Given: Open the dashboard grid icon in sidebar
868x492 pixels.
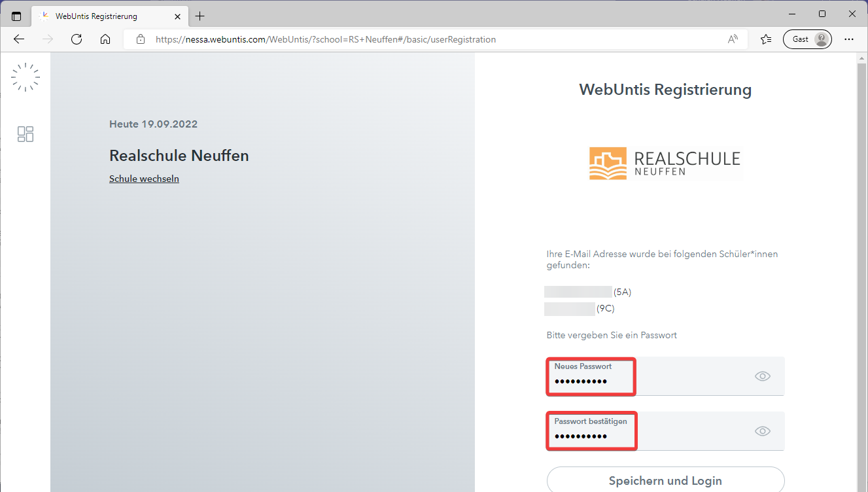Looking at the screenshot, I should pyautogui.click(x=26, y=134).
